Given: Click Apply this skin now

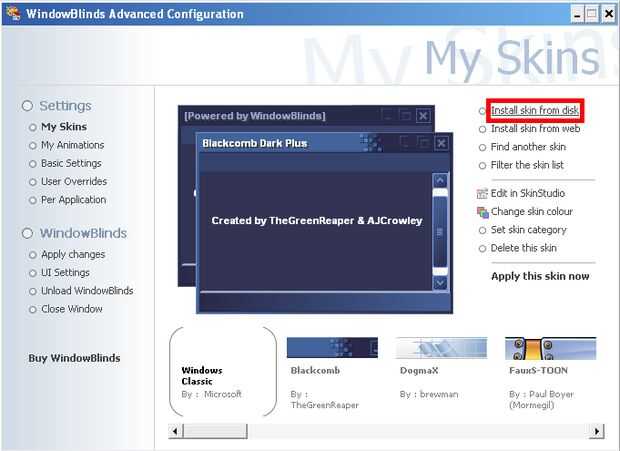Looking at the screenshot, I should coord(540,276).
